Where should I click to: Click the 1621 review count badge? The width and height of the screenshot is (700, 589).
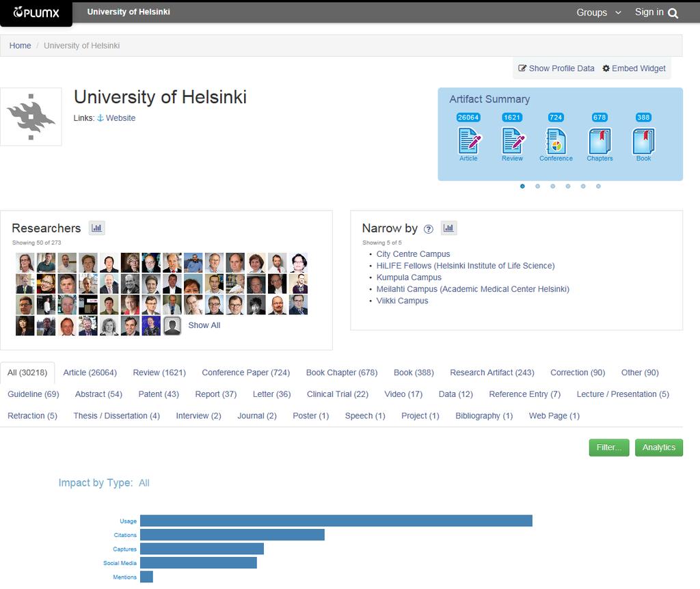tap(512, 118)
